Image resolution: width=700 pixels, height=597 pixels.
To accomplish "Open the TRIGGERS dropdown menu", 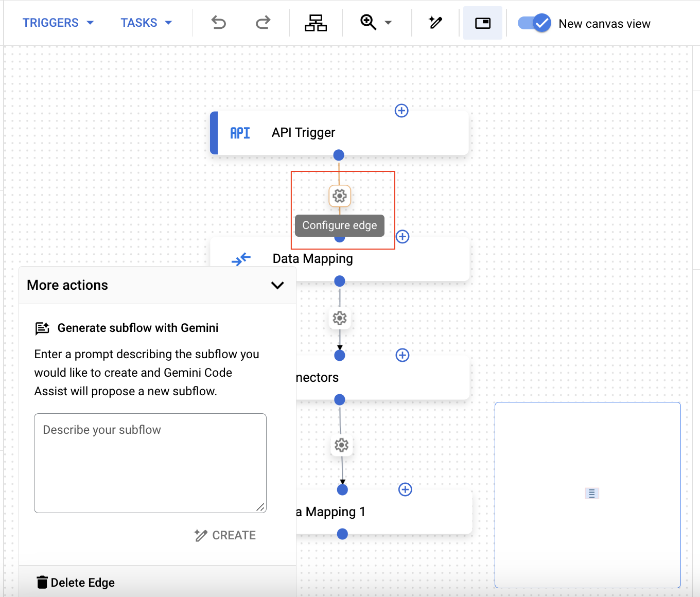I will click(x=58, y=23).
